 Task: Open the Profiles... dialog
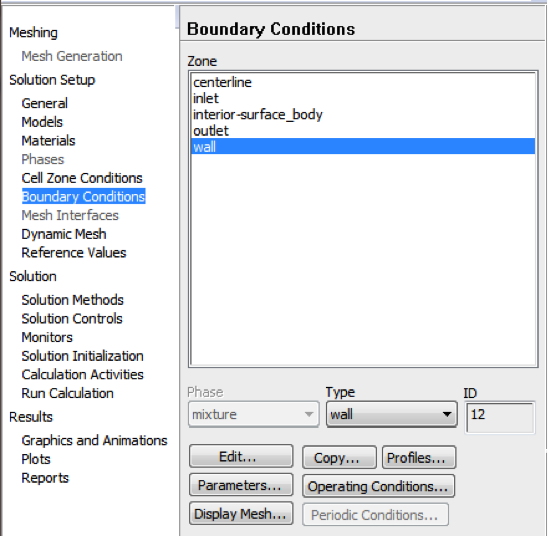tap(419, 457)
